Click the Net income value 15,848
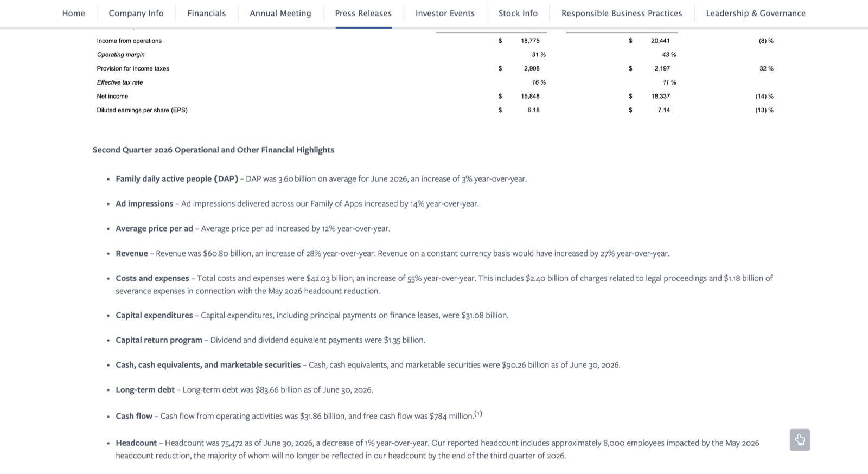The height and width of the screenshot is (474, 868). (530, 96)
